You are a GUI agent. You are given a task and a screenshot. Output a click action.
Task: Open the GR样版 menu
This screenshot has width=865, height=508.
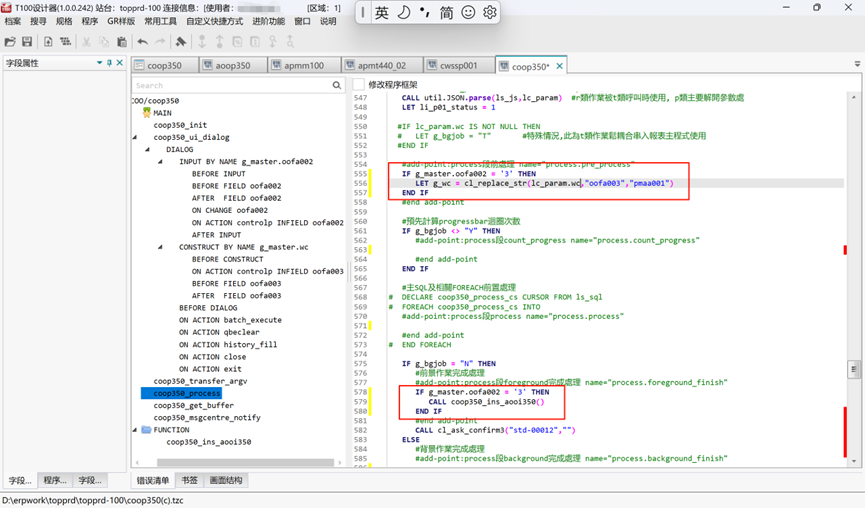coord(121,22)
